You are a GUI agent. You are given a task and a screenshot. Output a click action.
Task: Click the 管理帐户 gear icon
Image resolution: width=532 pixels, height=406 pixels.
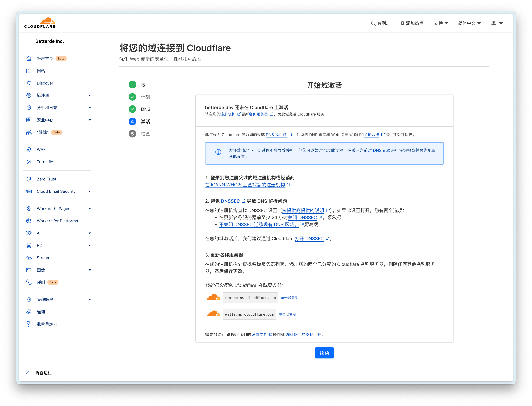click(x=29, y=299)
